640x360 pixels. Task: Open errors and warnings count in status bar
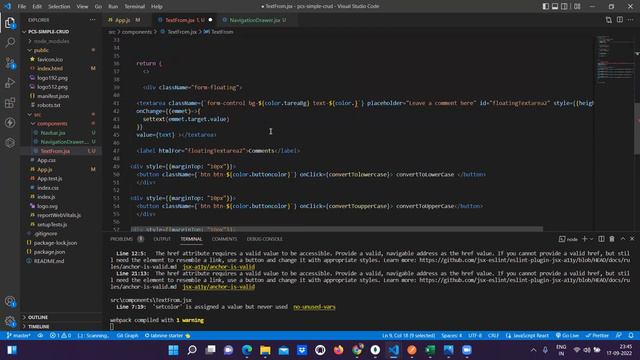click(60, 336)
